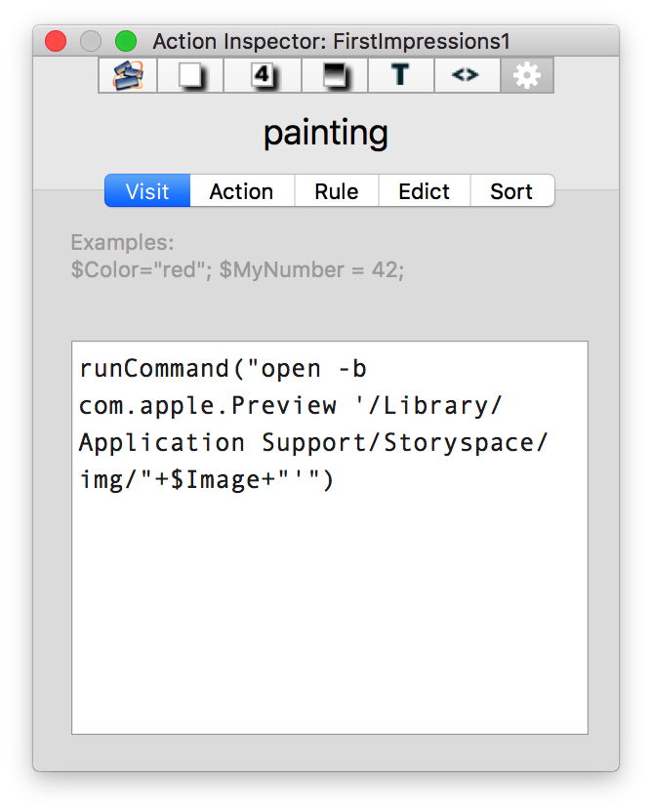This screenshot has height=812, width=652.
Task: Open the Rule tab
Action: pos(336,191)
